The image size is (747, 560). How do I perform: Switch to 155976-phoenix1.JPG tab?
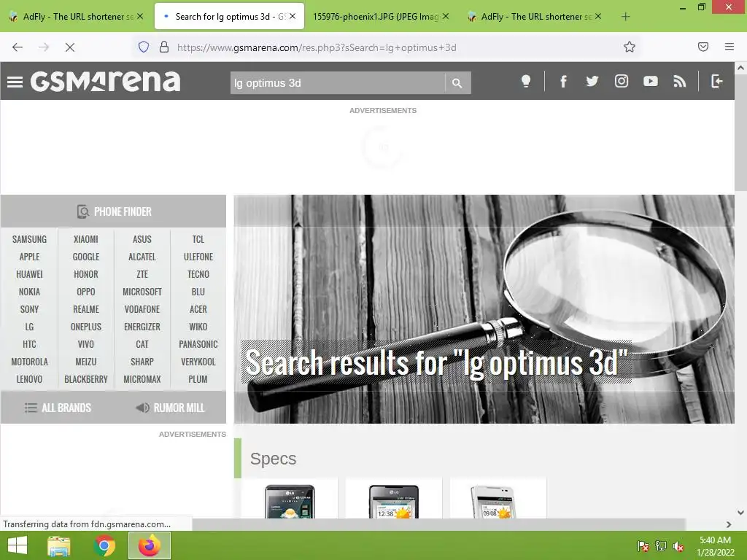tap(379, 16)
